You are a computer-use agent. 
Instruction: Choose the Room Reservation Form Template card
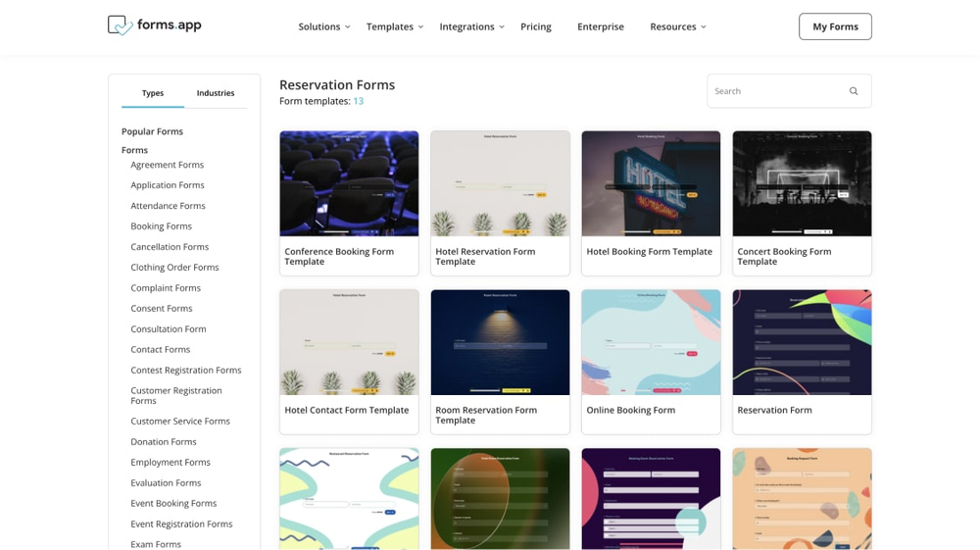[500, 343]
